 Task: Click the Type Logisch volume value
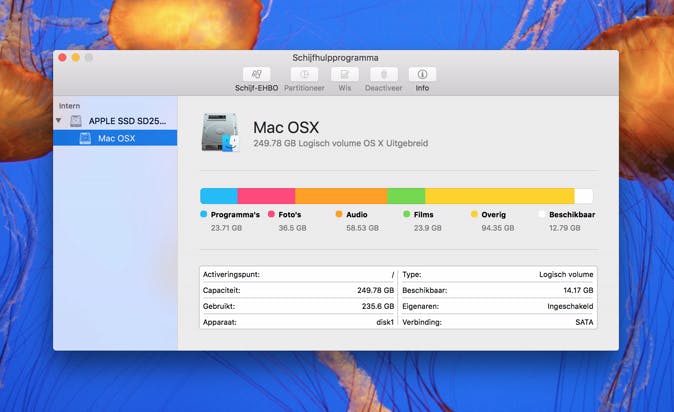tap(566, 274)
